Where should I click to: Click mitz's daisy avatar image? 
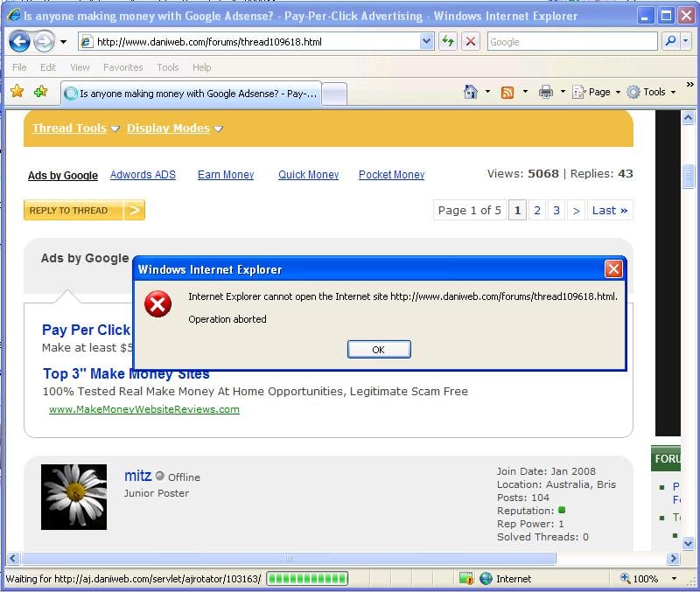73,497
